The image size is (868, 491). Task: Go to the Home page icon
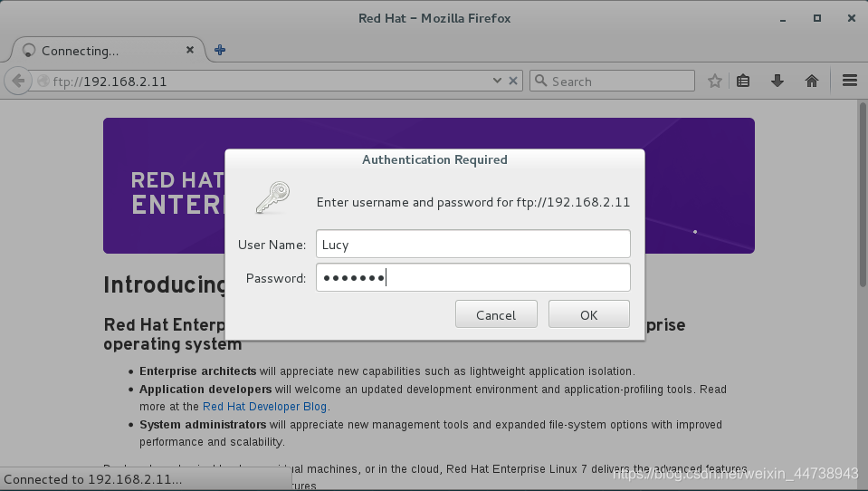coord(812,82)
